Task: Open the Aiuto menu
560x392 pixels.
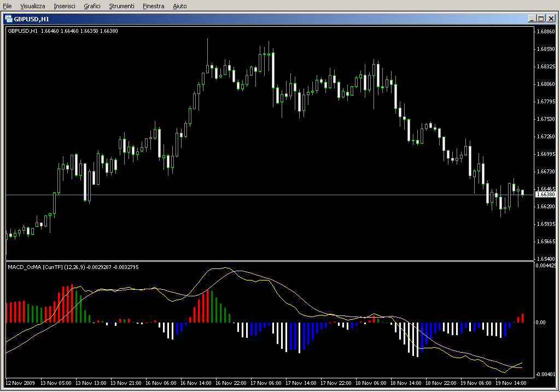Action: (179, 6)
